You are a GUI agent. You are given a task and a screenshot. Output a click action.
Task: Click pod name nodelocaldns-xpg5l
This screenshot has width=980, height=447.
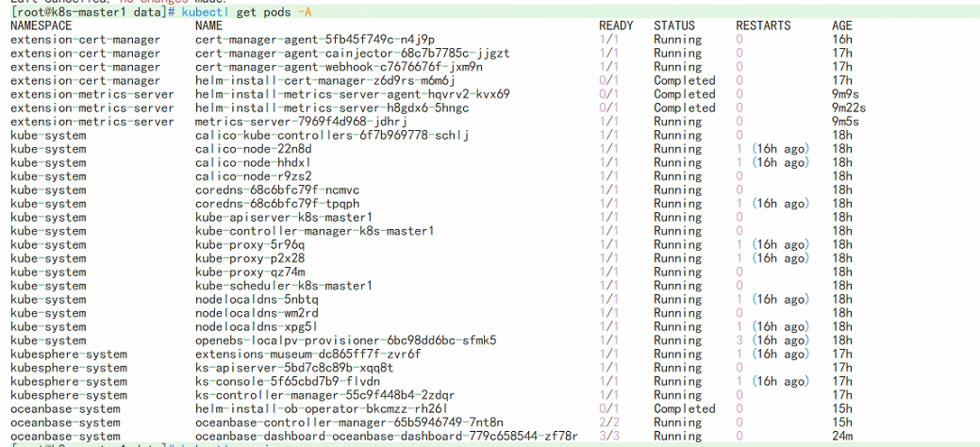pos(257,327)
